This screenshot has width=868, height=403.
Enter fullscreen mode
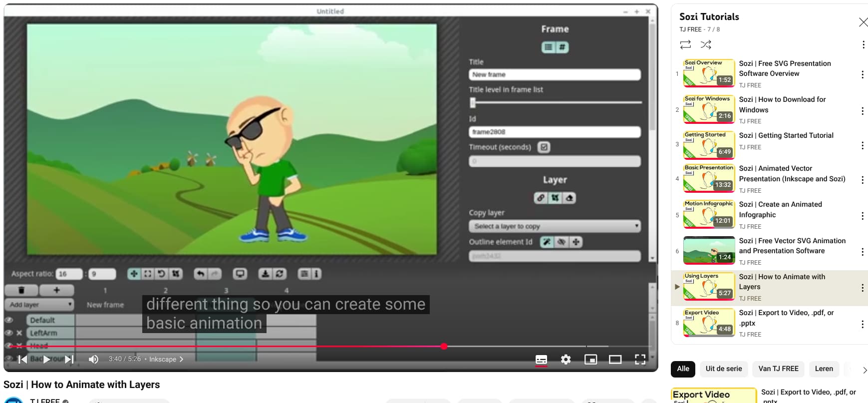tap(640, 360)
